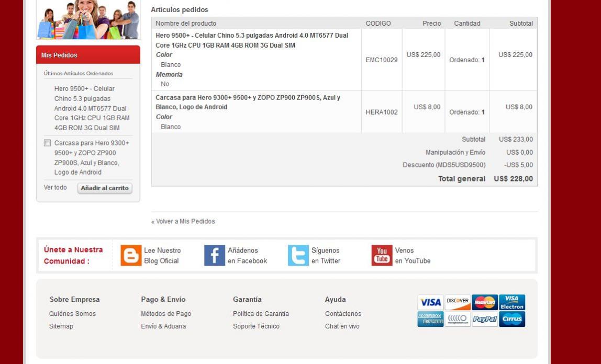
Task: Click the Garantía footer heading
Action: click(x=247, y=299)
